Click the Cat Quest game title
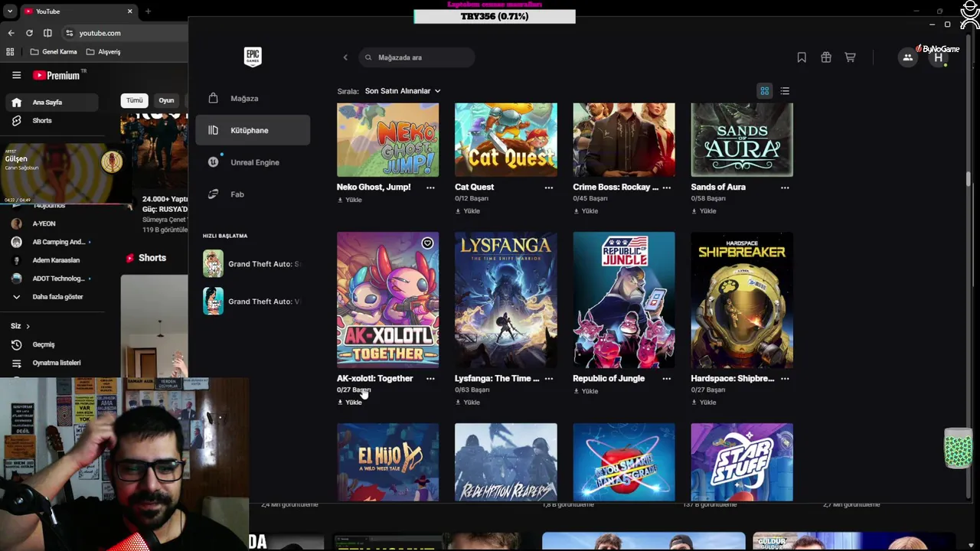 (474, 187)
